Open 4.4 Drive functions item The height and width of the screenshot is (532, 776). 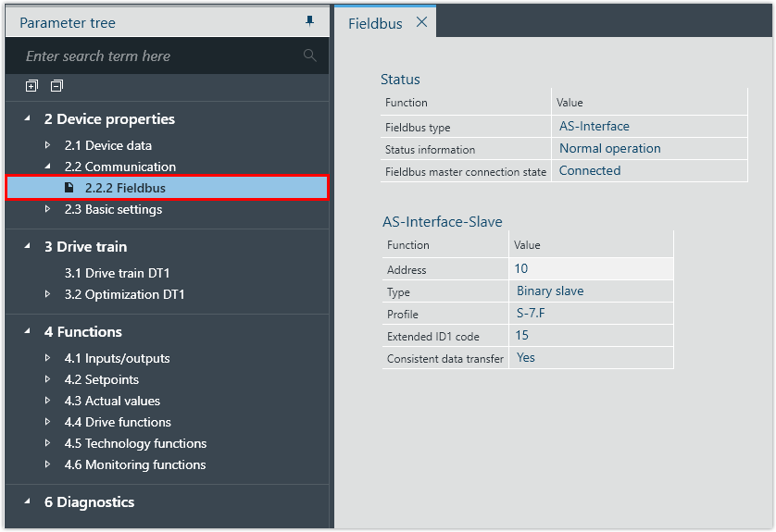(x=117, y=422)
